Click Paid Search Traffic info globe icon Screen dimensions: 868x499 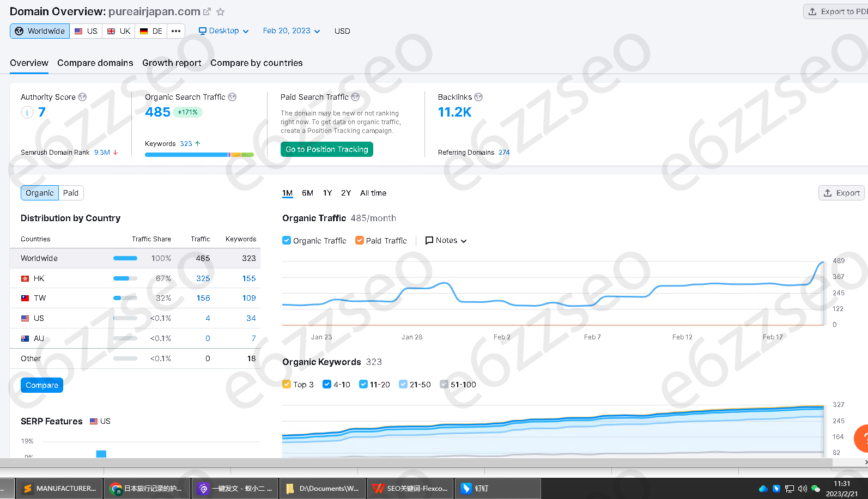coord(355,97)
